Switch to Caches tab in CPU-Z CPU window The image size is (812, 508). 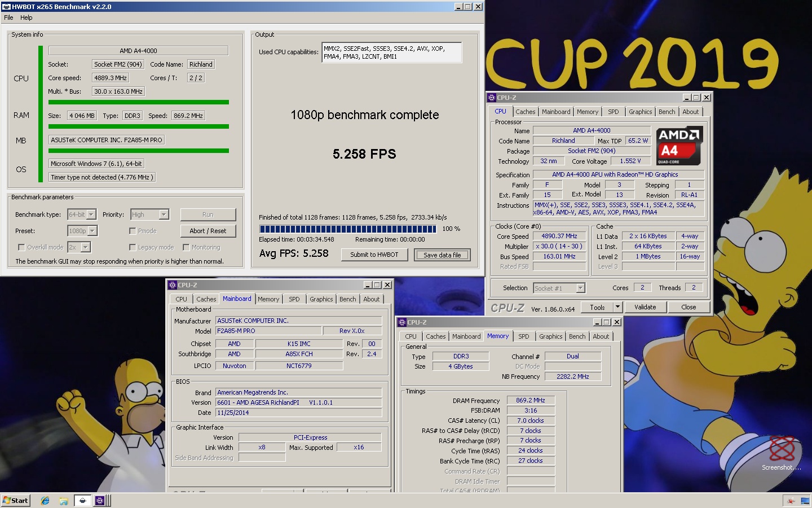526,112
